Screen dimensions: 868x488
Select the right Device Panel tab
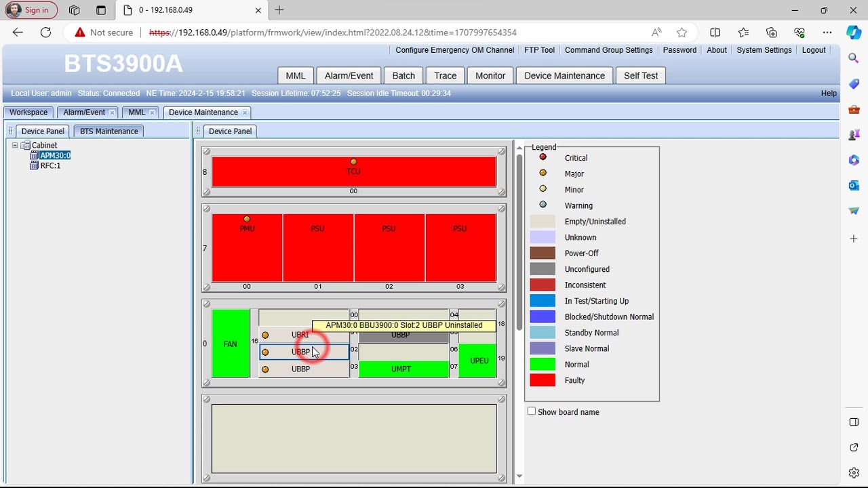(230, 131)
